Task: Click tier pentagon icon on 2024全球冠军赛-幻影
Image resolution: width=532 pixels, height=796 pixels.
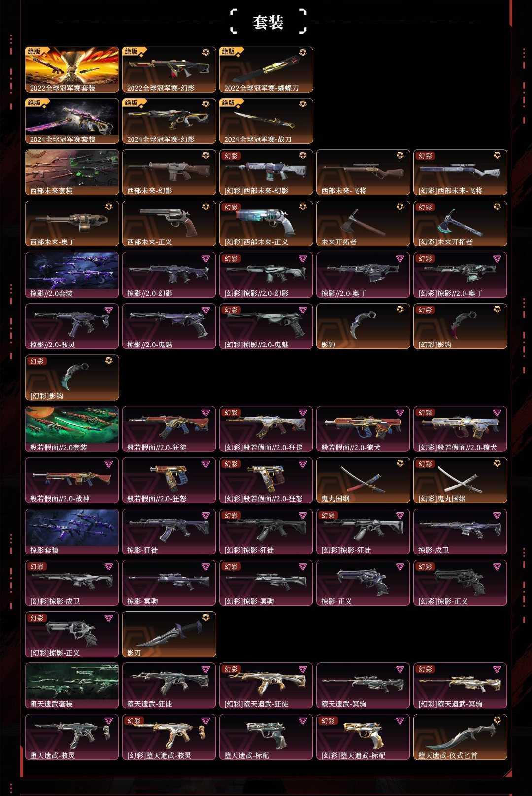Action: (206, 104)
